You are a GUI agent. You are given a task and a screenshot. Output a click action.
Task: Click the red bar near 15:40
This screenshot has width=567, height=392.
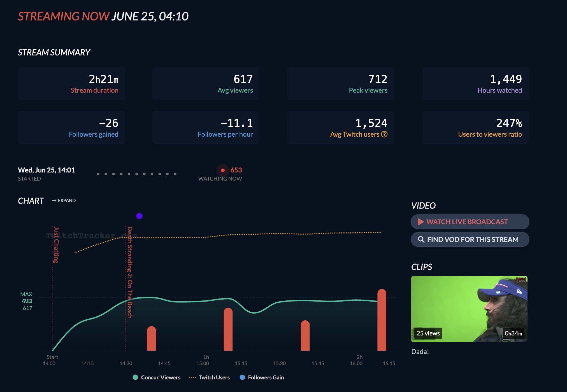click(x=305, y=335)
